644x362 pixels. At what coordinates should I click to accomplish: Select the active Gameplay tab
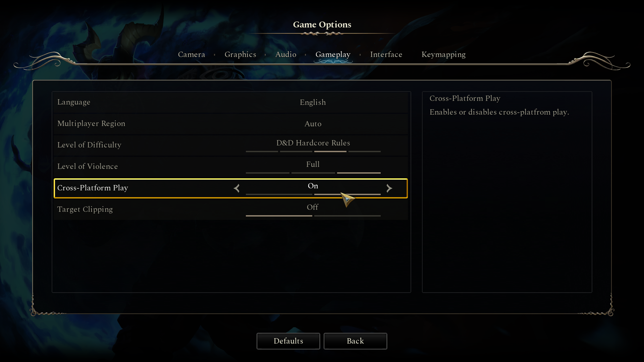(x=333, y=54)
